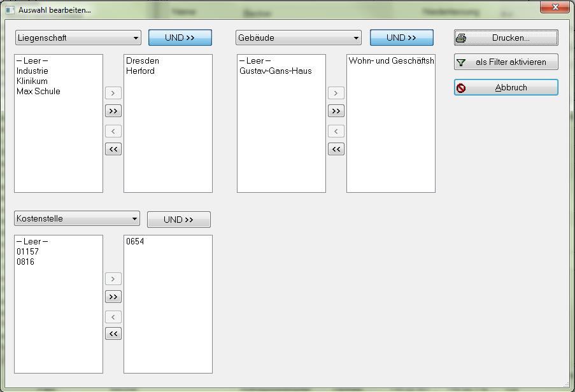Activate selection with 'als Filter aktivieren'

coord(506,62)
